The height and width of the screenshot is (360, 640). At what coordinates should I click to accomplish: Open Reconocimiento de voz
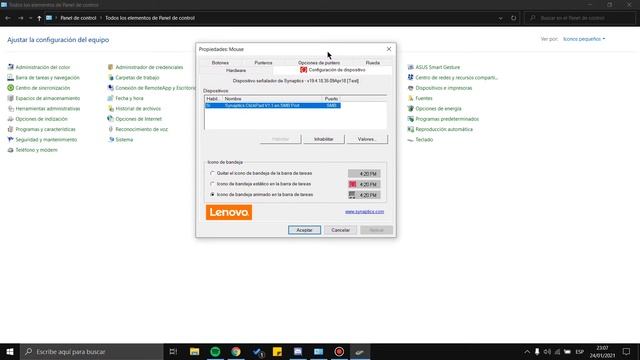coord(138,129)
